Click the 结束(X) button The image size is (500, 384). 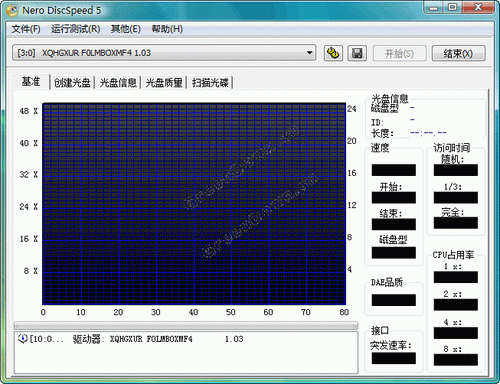click(x=458, y=53)
